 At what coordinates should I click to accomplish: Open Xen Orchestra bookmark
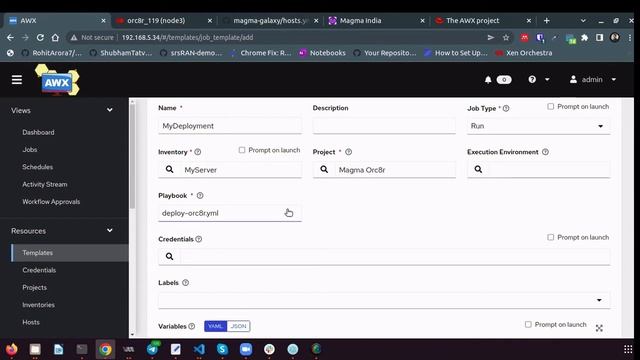(x=524, y=53)
